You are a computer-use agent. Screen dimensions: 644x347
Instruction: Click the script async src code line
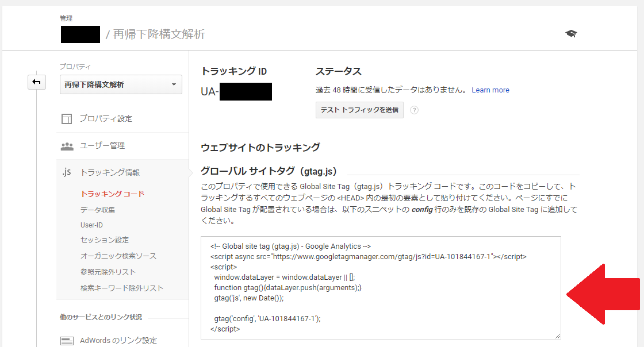coord(369,257)
